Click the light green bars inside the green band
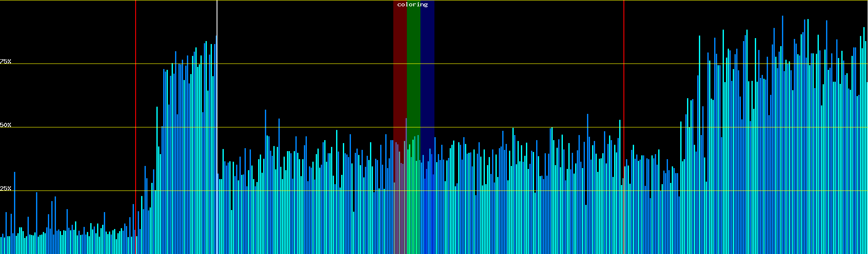 pyautogui.click(x=413, y=203)
